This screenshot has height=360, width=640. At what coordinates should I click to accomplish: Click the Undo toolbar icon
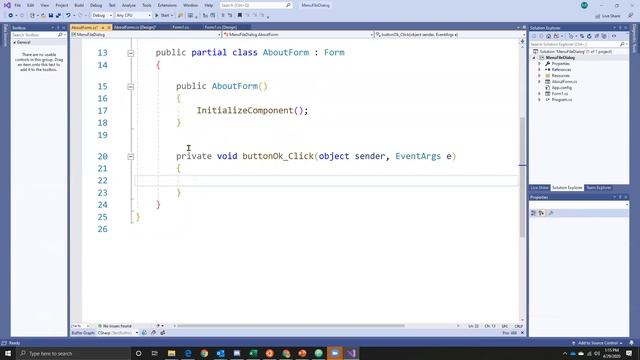[68, 16]
